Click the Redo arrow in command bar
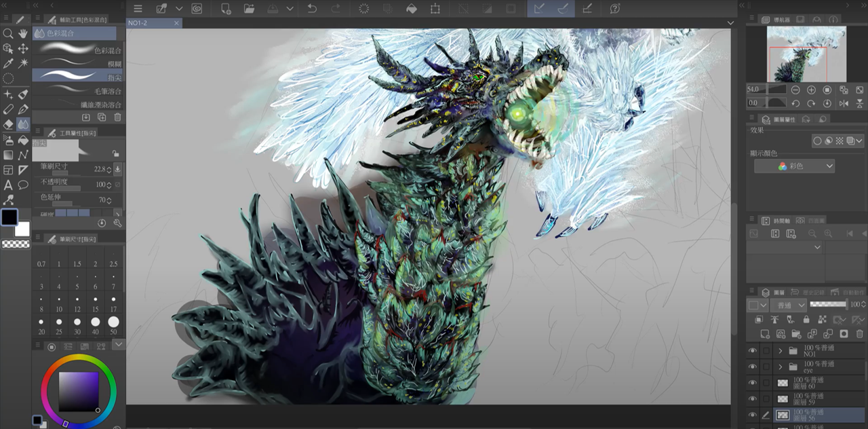This screenshot has height=429, width=868. tap(336, 9)
